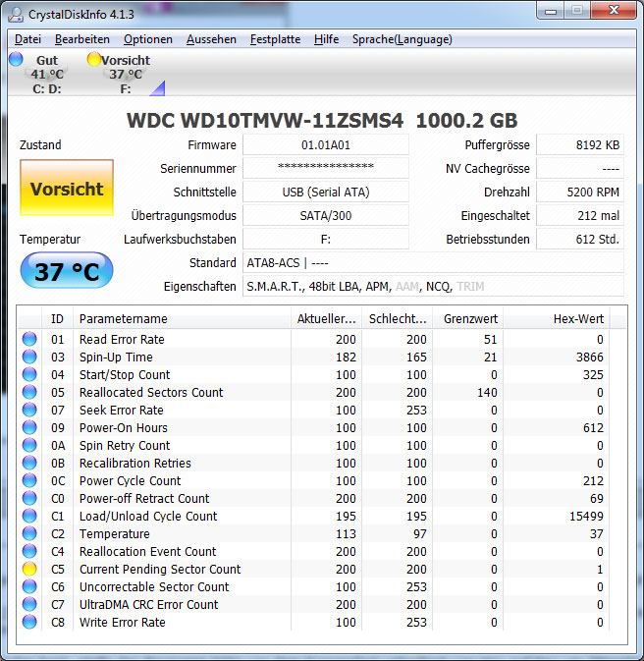Open the Optionen menu
This screenshot has height=661, width=644.
148,39
